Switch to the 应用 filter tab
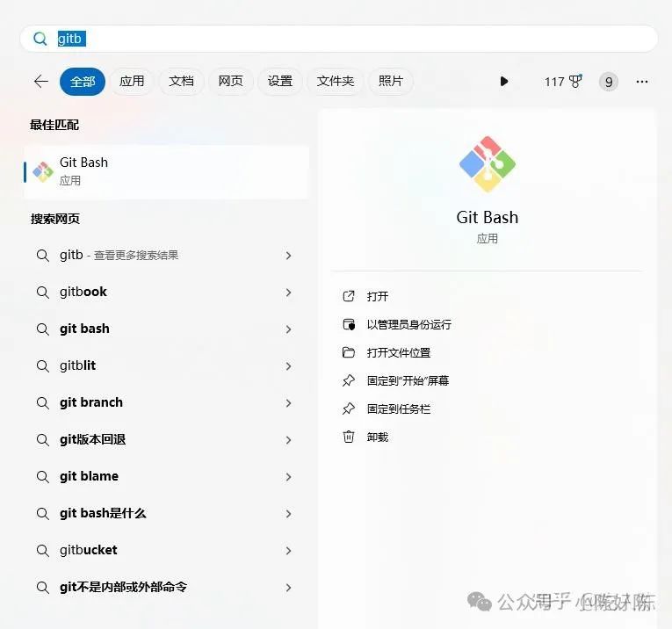 click(132, 82)
